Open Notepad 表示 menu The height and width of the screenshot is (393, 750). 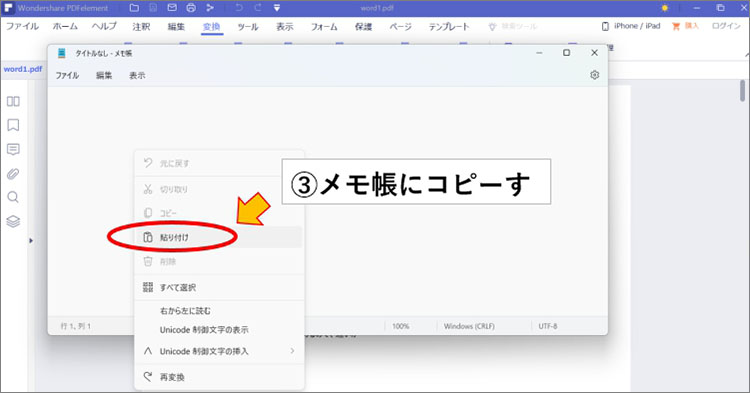click(x=137, y=75)
